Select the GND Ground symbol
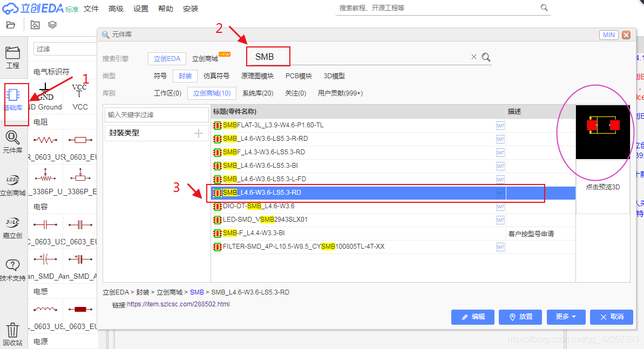Screen dimensions: 644x349 pyautogui.click(x=45, y=97)
